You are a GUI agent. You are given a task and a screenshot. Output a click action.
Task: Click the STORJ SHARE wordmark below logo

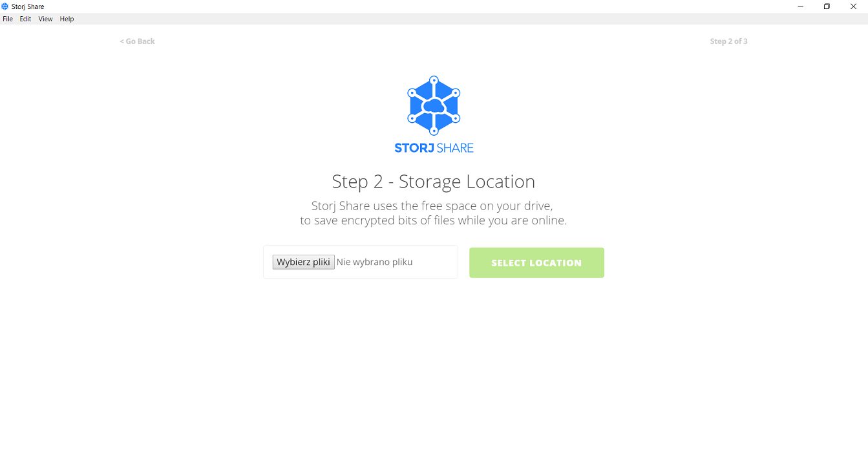pos(434,148)
